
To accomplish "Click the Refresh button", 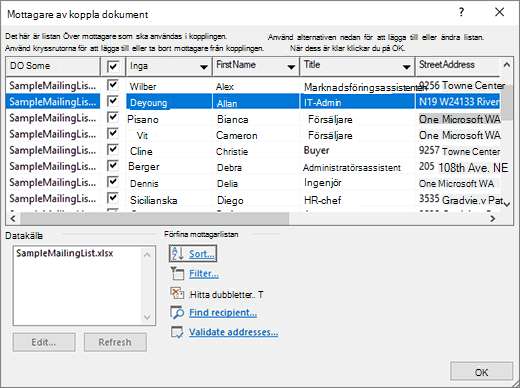I will click(115, 342).
